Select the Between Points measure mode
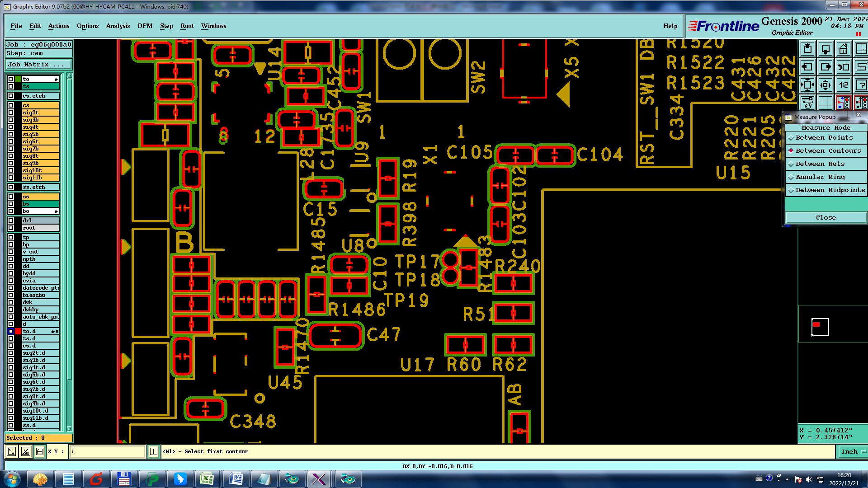The width and height of the screenshot is (868, 488). point(824,138)
